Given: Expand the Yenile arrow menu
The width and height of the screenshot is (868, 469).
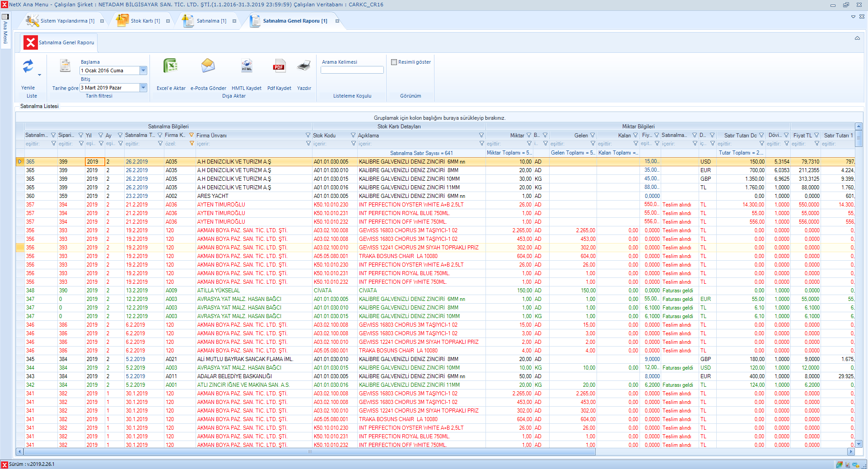Looking at the screenshot, I should coord(39,75).
